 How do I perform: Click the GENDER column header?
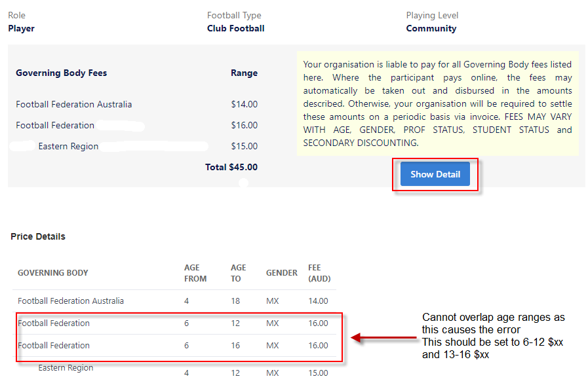[x=282, y=272]
